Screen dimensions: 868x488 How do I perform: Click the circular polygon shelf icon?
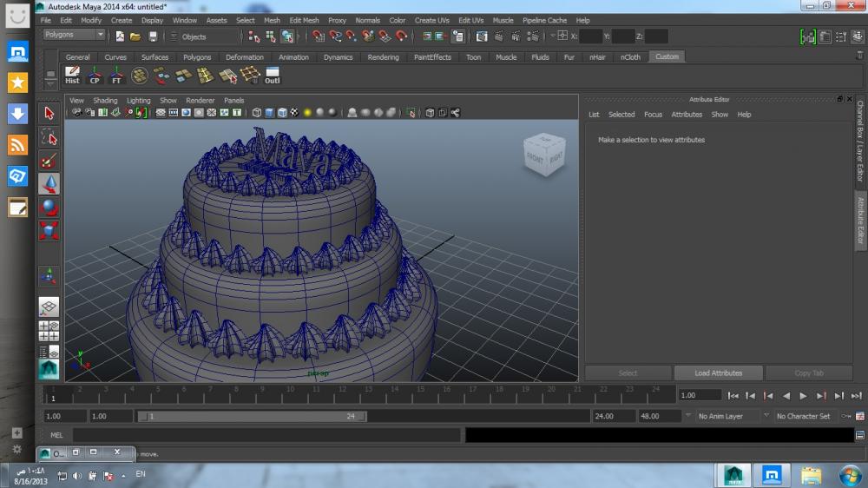point(139,76)
